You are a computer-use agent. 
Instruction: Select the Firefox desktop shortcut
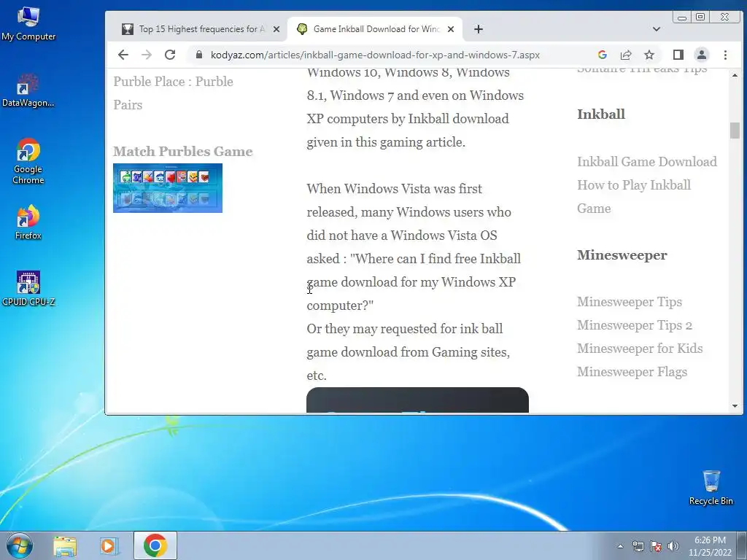(28, 222)
